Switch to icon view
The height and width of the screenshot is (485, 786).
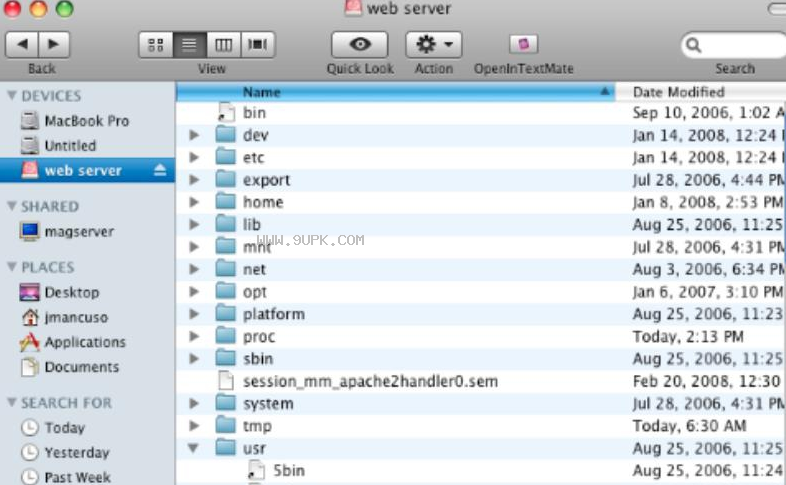pyautogui.click(x=156, y=45)
